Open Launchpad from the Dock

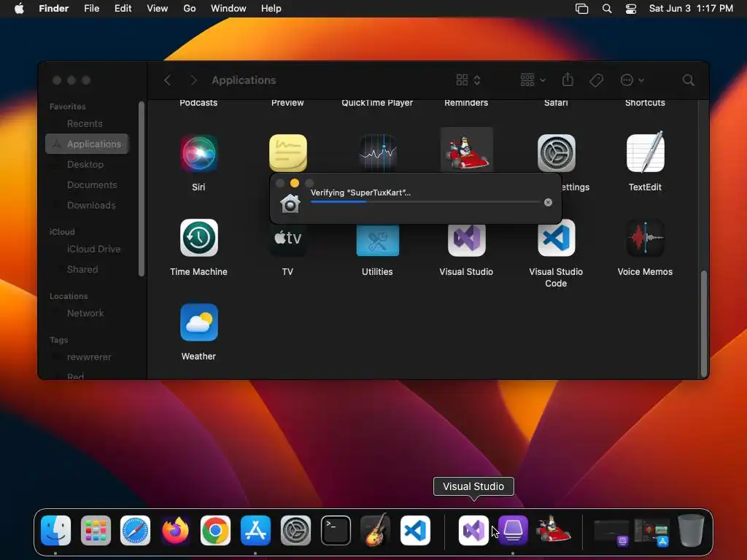point(96,530)
